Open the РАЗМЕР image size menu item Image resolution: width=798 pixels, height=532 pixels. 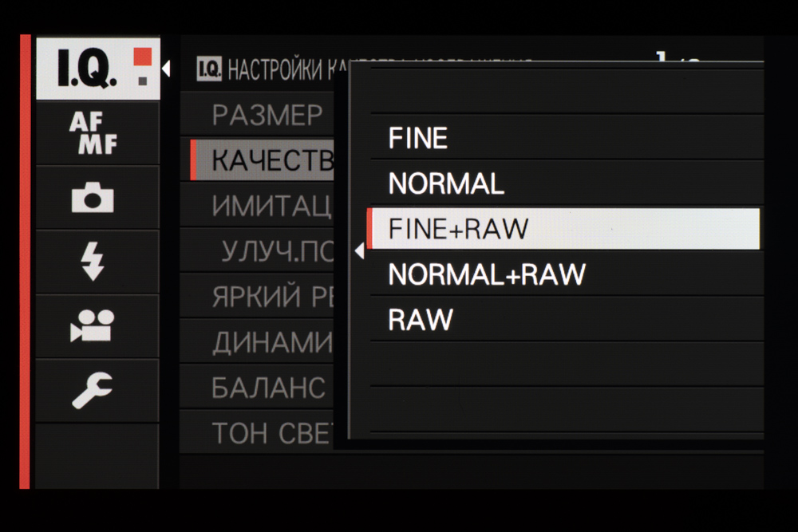[x=267, y=116]
